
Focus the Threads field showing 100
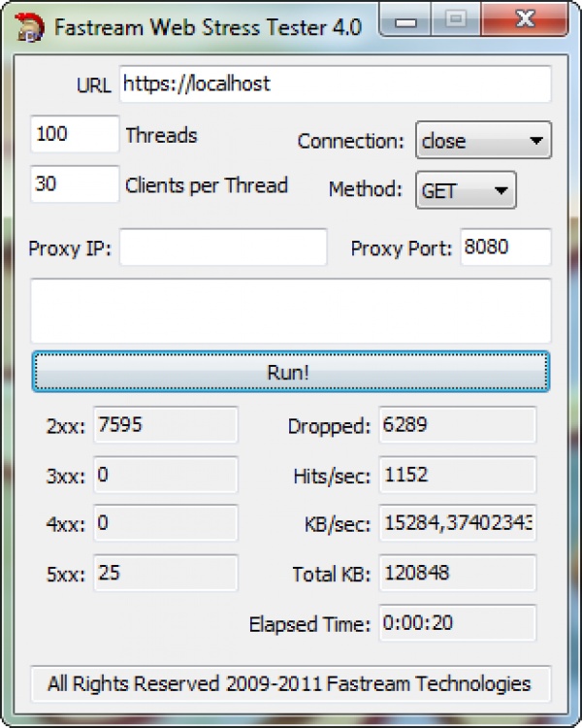(x=75, y=134)
